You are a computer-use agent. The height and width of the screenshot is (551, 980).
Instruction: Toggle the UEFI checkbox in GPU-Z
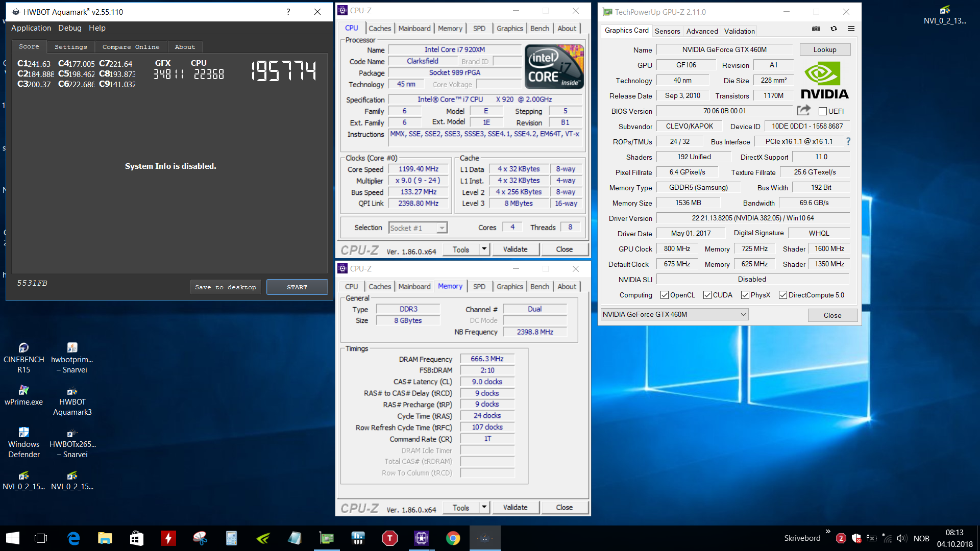point(823,111)
